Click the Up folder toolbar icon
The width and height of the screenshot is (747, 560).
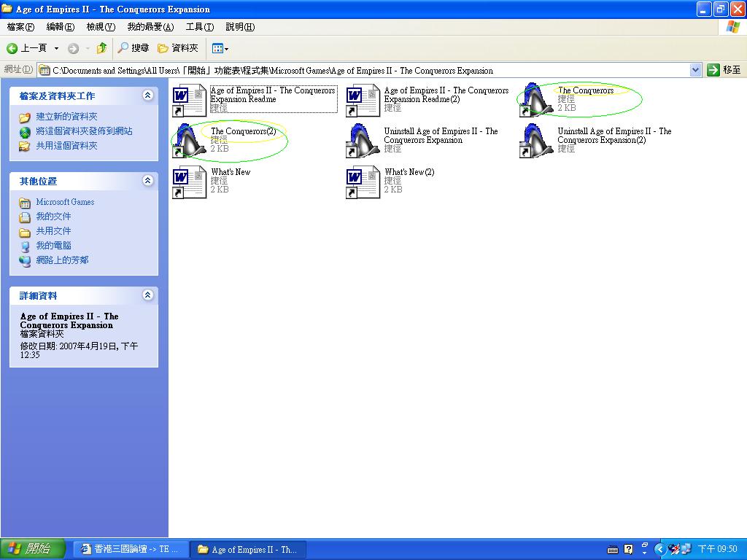tap(101, 48)
